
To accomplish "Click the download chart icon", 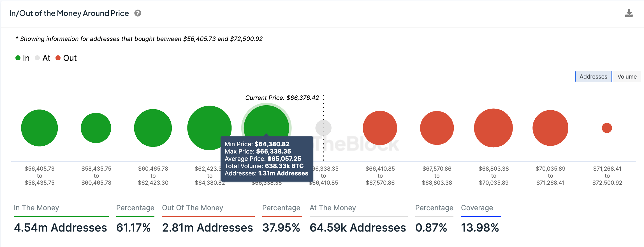I will pos(629,13).
